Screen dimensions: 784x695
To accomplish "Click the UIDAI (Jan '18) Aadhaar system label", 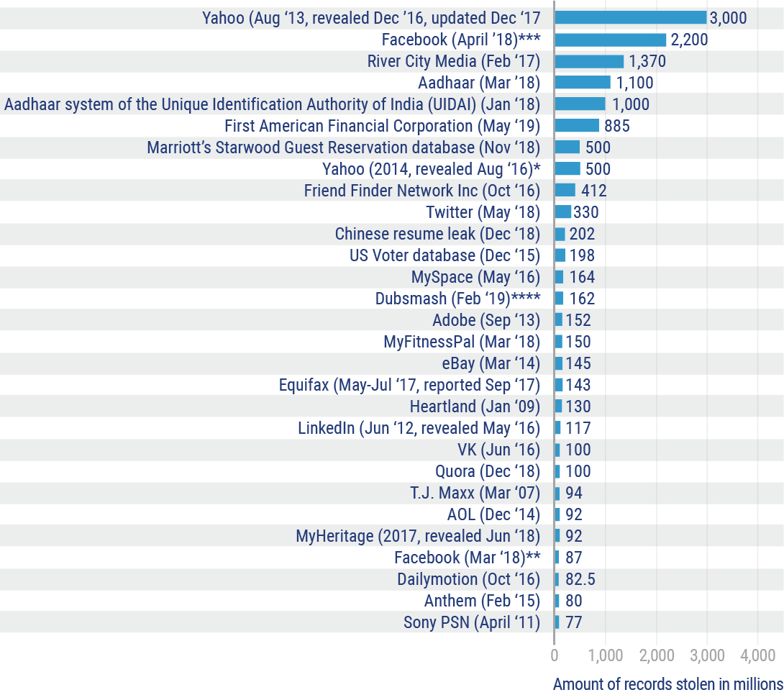I will [273, 104].
